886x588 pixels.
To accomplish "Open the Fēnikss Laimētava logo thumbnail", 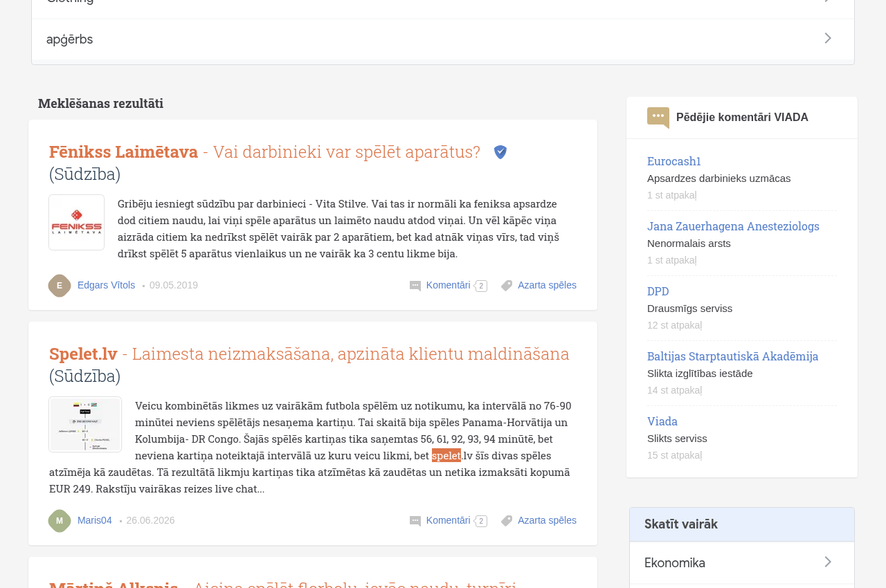I will point(77,222).
